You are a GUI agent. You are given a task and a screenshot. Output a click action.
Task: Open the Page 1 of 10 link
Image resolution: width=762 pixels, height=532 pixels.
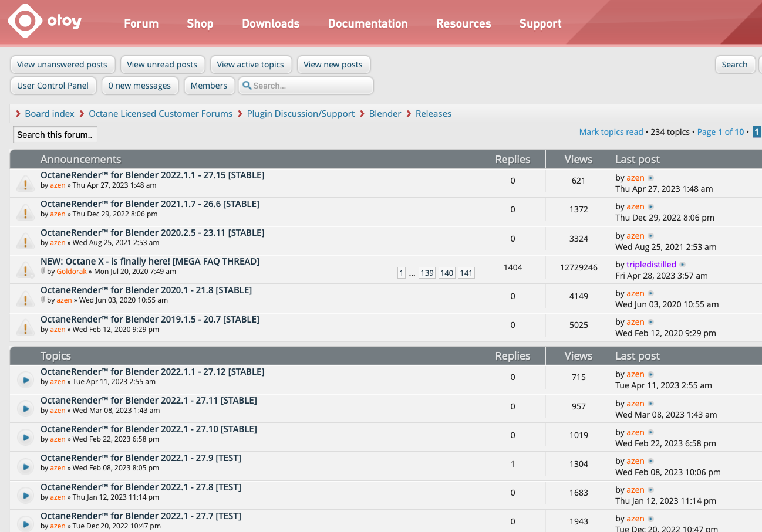click(720, 132)
